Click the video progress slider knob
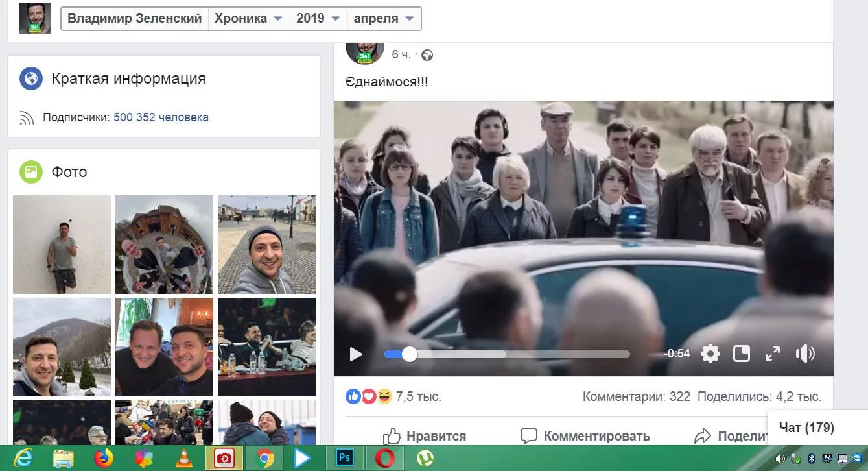 point(409,354)
